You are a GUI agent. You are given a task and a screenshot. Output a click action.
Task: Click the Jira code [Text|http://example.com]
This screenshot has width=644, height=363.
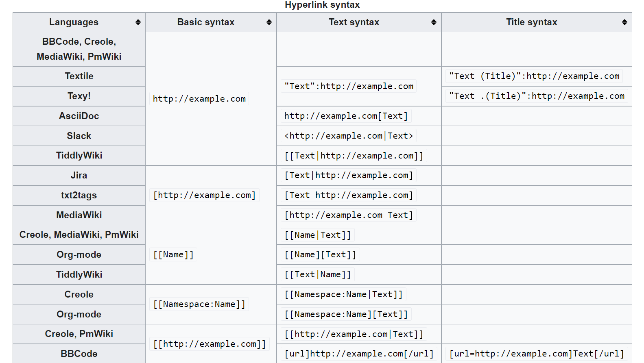coord(349,176)
